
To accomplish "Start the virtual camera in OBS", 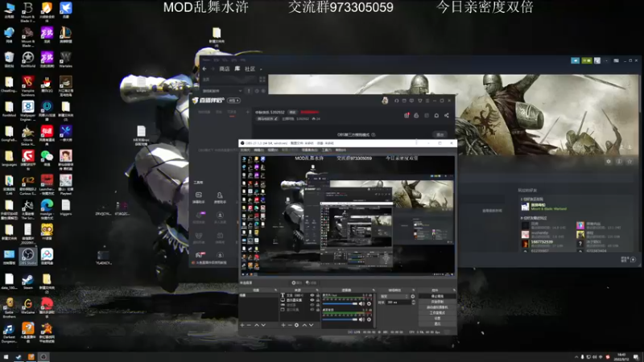I will (x=437, y=307).
